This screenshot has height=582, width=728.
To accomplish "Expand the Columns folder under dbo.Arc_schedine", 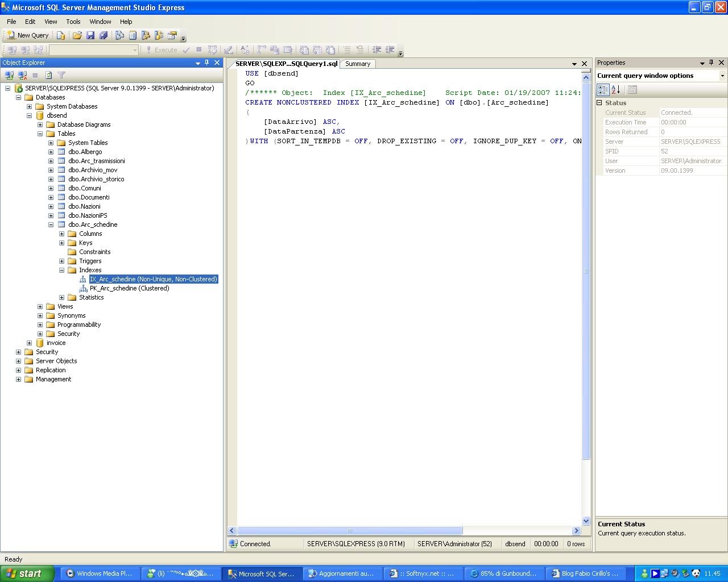I will tap(61, 234).
